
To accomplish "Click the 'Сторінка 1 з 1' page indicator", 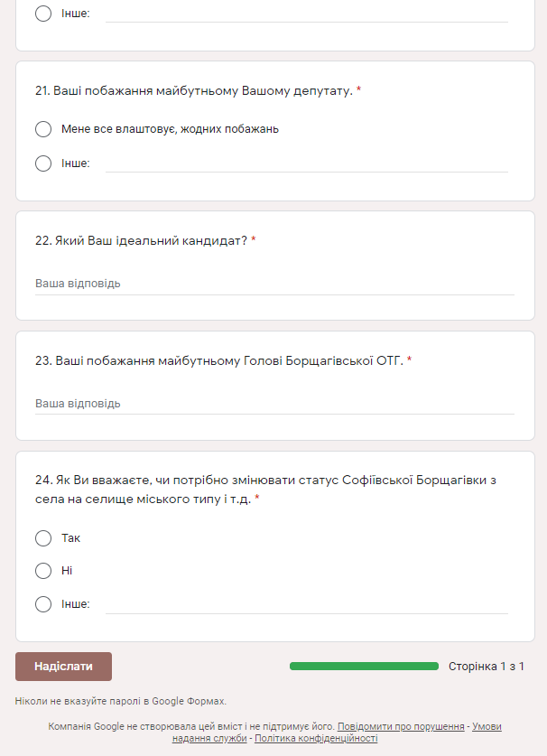I will coord(487,667).
